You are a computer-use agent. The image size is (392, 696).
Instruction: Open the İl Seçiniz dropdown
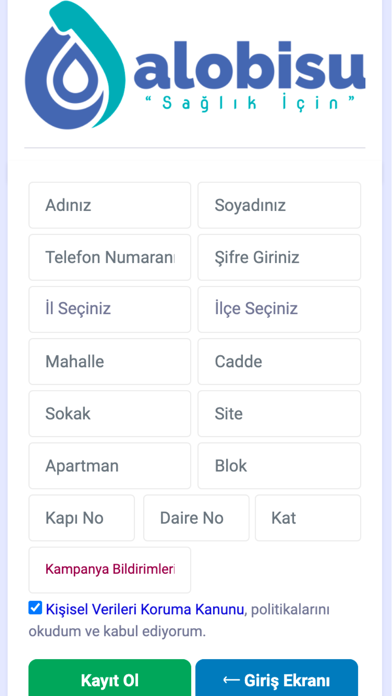(110, 309)
